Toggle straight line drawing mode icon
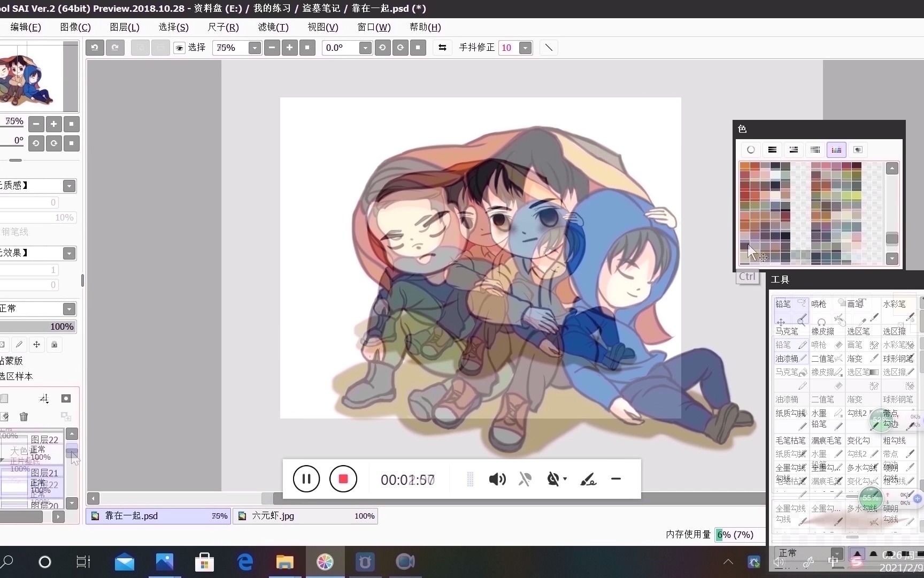This screenshot has height=578, width=924. pos(549,48)
